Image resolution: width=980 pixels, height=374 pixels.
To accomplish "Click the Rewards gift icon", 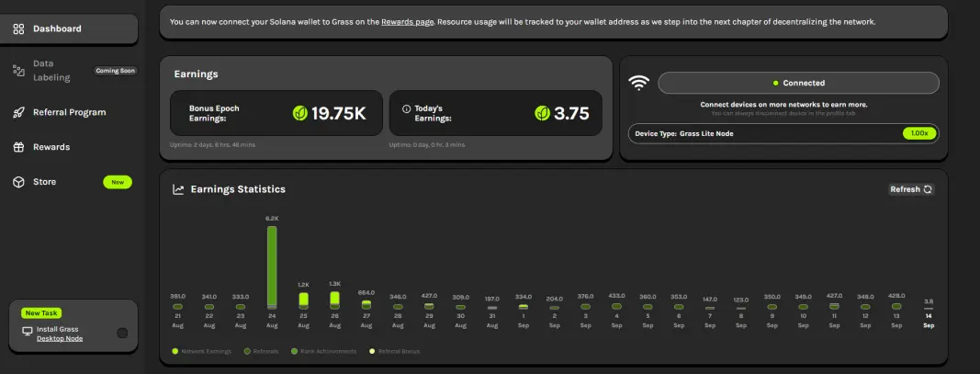I will [18, 147].
